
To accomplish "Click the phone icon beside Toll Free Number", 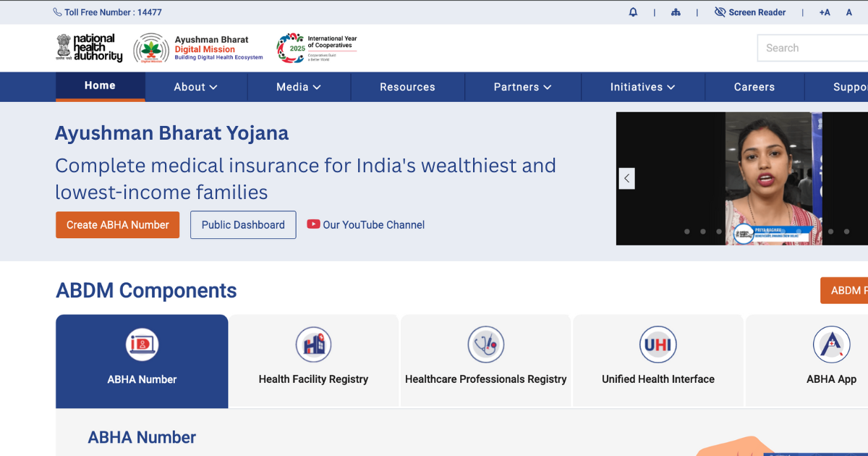I will (57, 12).
